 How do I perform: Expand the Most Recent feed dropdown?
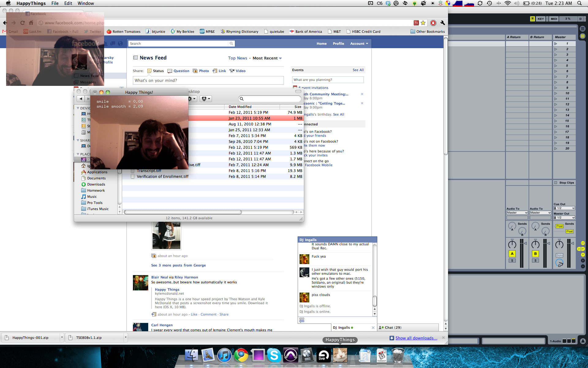coord(267,58)
